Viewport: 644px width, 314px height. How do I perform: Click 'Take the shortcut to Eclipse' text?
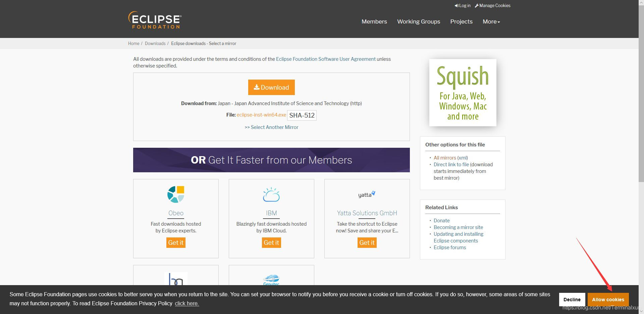coord(367,227)
